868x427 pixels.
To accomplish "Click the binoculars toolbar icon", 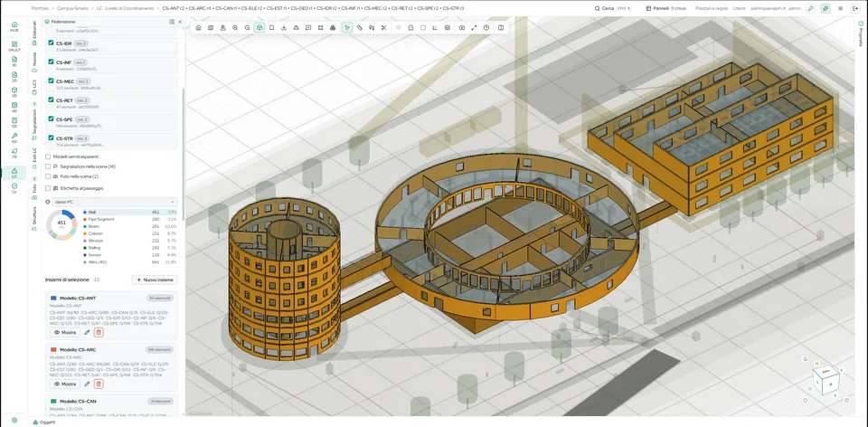I will click(332, 28).
